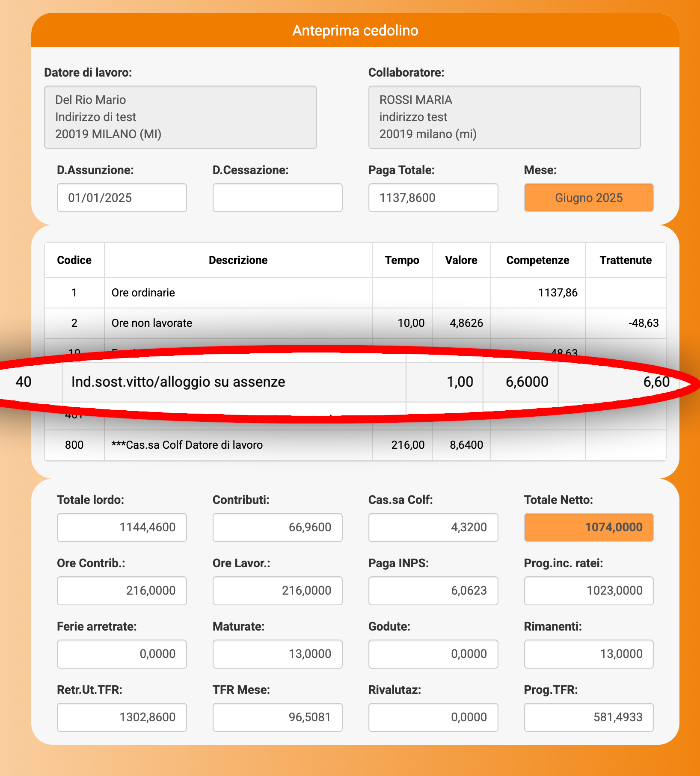This screenshot has width=700, height=776.
Task: Click the Giugno 2025 month button
Action: pyautogui.click(x=588, y=198)
